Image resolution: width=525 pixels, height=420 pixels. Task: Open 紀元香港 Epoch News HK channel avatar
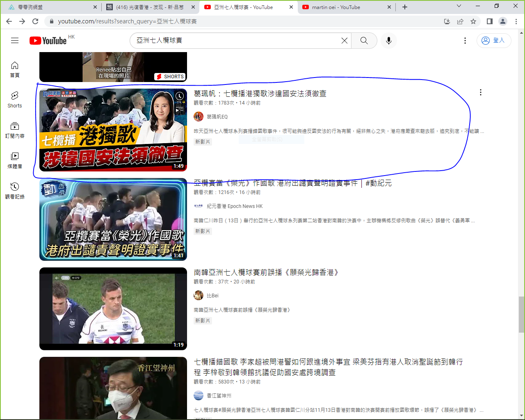click(199, 206)
